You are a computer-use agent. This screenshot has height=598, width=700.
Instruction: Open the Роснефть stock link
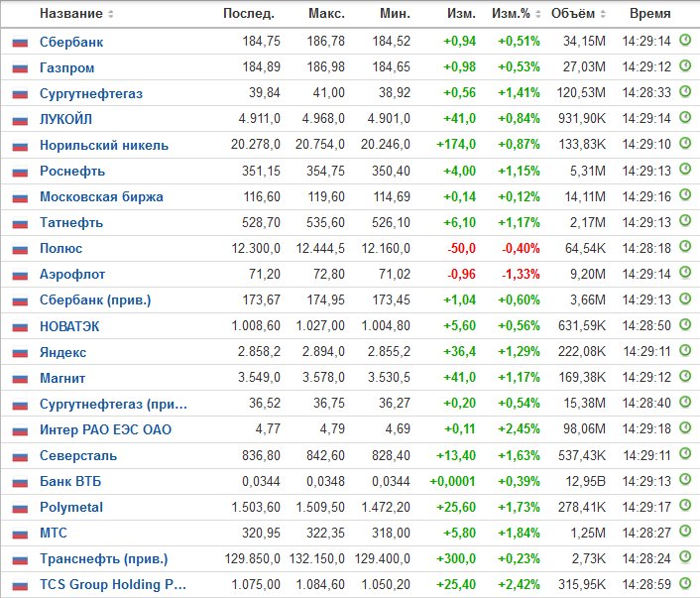coord(72,171)
